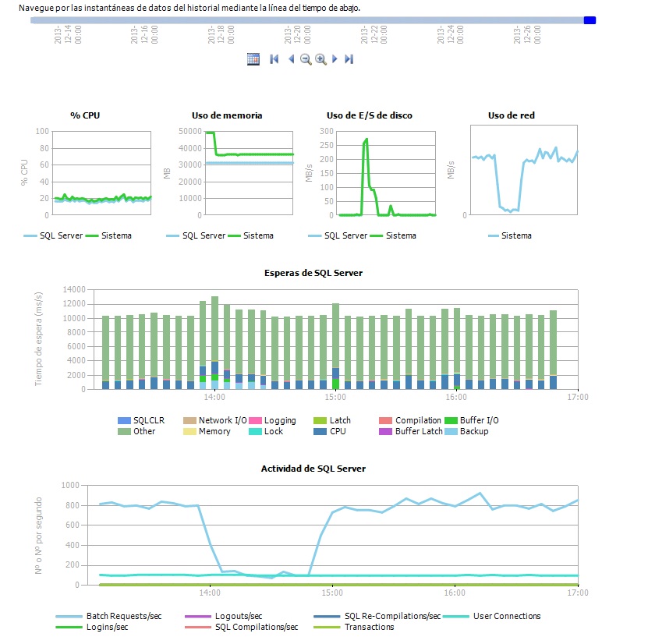The image size is (648, 644).
Task: Open the calendar date picker icon
Action: [253, 58]
